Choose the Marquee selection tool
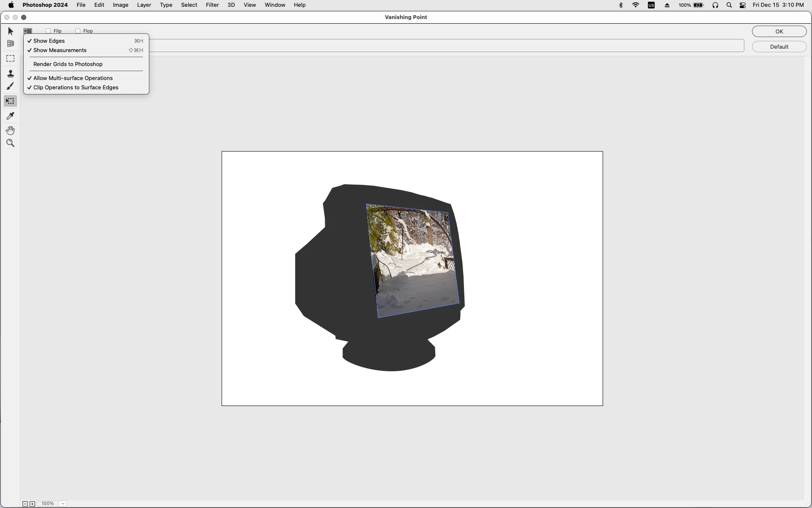The width and height of the screenshot is (812, 508). [x=11, y=58]
